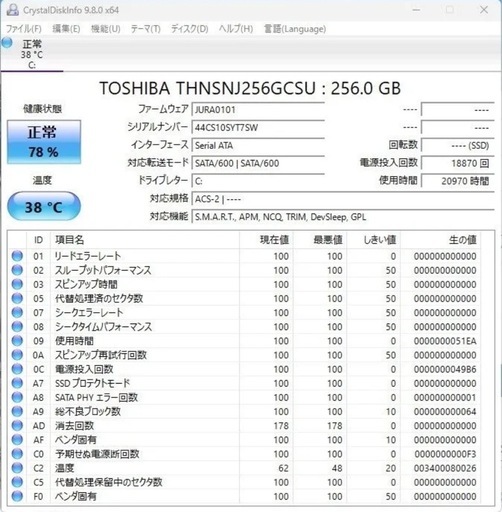Click the rotation rate field ---- (SSD)
502x512 pixels.
click(x=458, y=145)
